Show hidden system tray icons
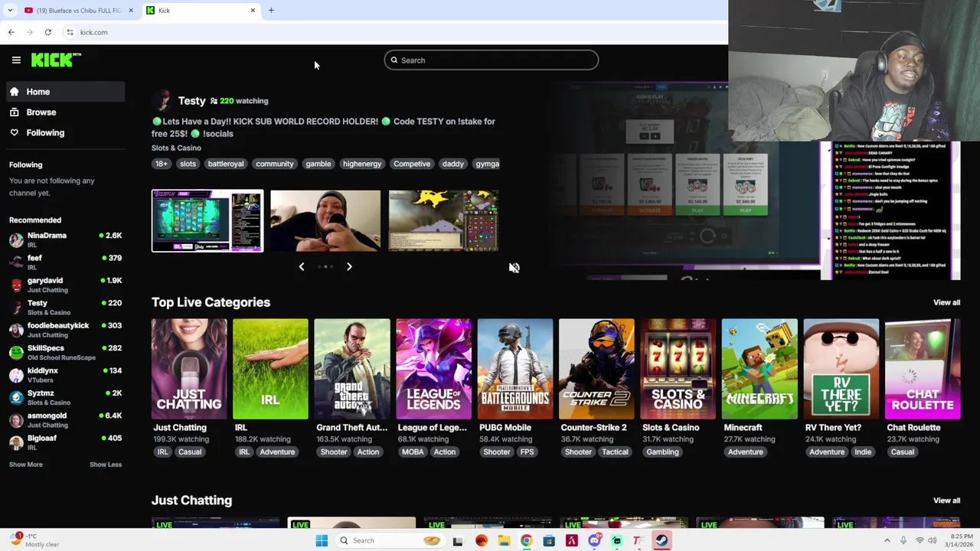Screen dimensions: 980x551 [887, 541]
